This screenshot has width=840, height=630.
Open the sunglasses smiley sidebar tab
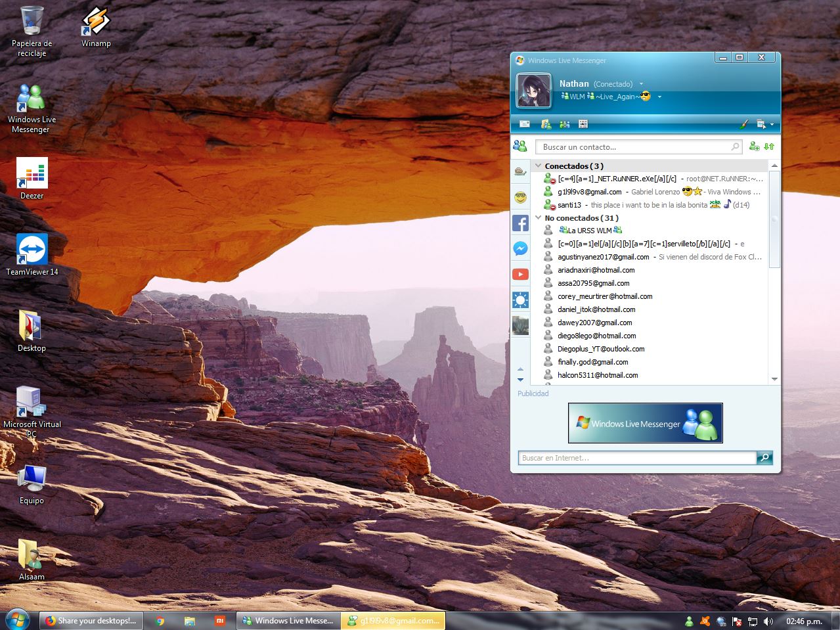tap(520, 197)
